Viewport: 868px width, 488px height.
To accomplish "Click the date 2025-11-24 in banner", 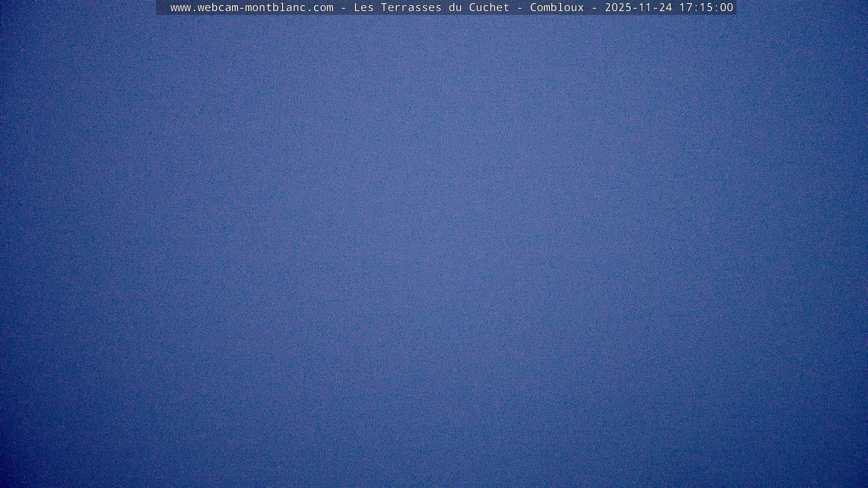I will (638, 7).
